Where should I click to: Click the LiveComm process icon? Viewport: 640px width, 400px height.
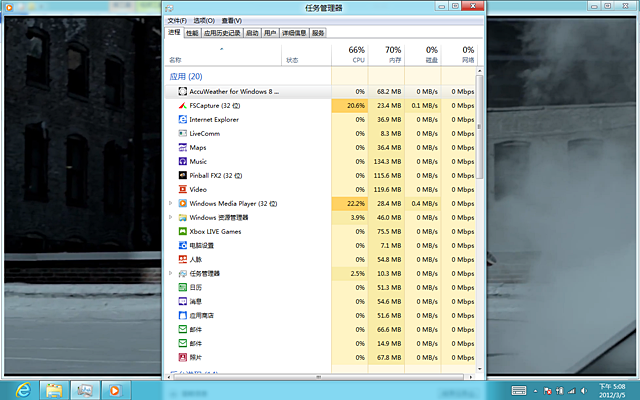coord(182,133)
